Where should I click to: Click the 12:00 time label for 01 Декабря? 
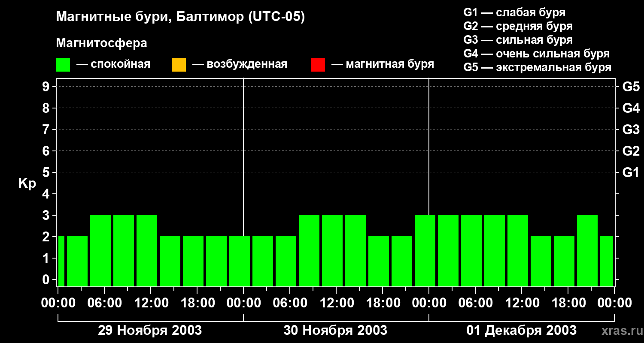pos(522,303)
